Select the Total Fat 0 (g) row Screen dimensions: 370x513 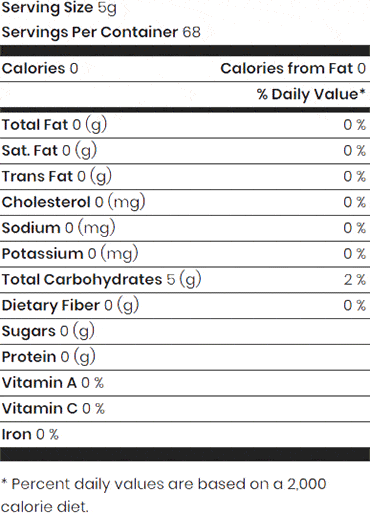click(185, 125)
